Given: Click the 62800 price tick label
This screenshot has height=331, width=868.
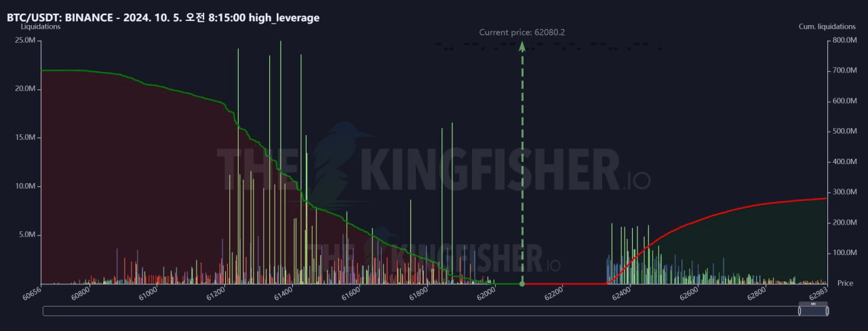Looking at the screenshot, I should [x=757, y=294].
